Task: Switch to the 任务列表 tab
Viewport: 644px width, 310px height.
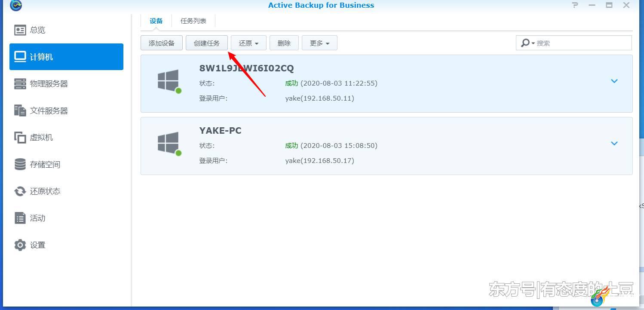Action: click(193, 21)
